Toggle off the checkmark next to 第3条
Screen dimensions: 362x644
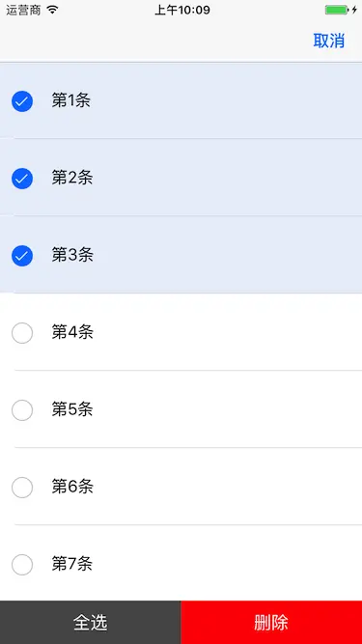(22, 256)
